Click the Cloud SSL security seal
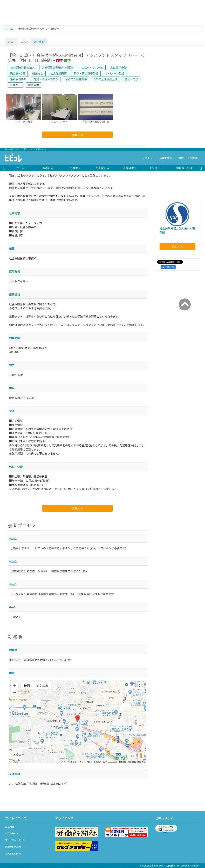Image resolution: width=205 pixels, height=868 pixels. point(166,829)
